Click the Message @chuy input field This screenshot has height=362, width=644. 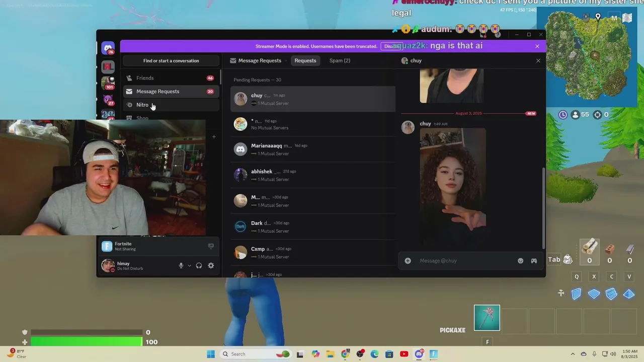465,261
